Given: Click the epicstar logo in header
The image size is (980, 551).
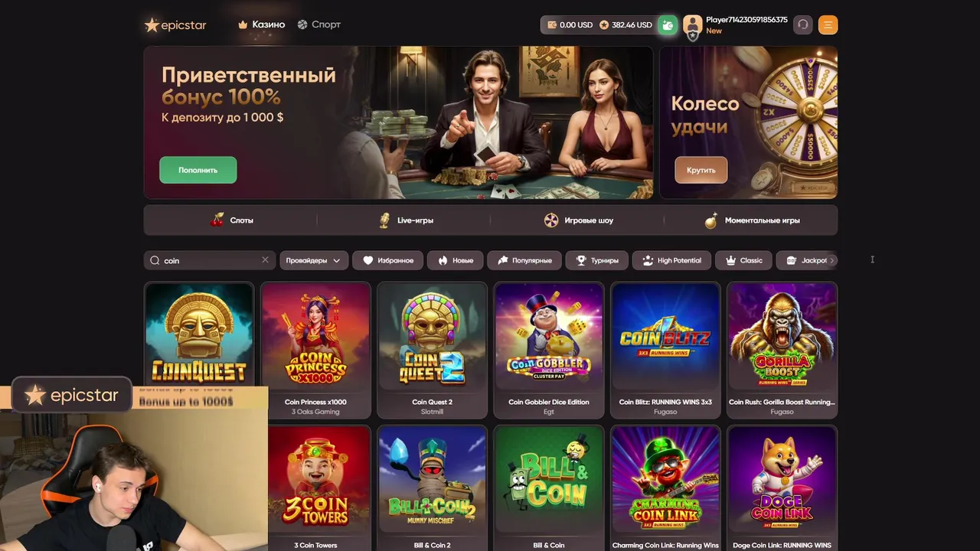Looking at the screenshot, I should pos(175,25).
